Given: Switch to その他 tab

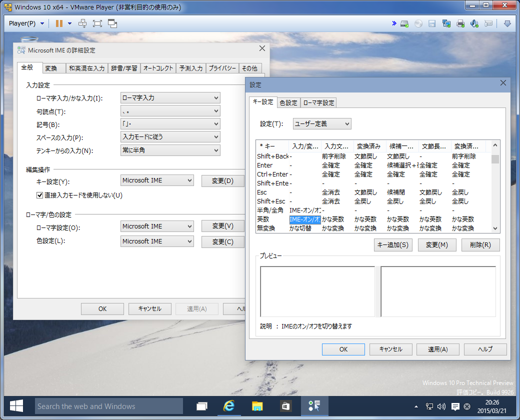Looking at the screenshot, I should point(249,68).
